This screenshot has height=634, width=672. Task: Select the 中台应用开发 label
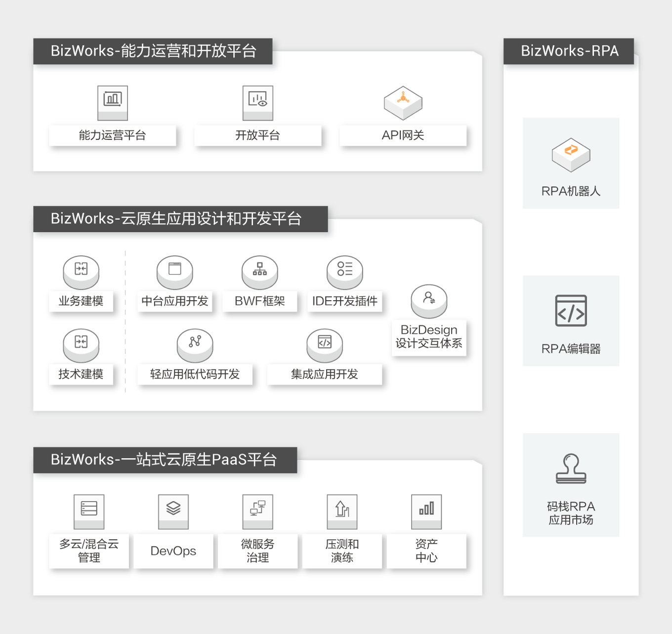tap(175, 301)
